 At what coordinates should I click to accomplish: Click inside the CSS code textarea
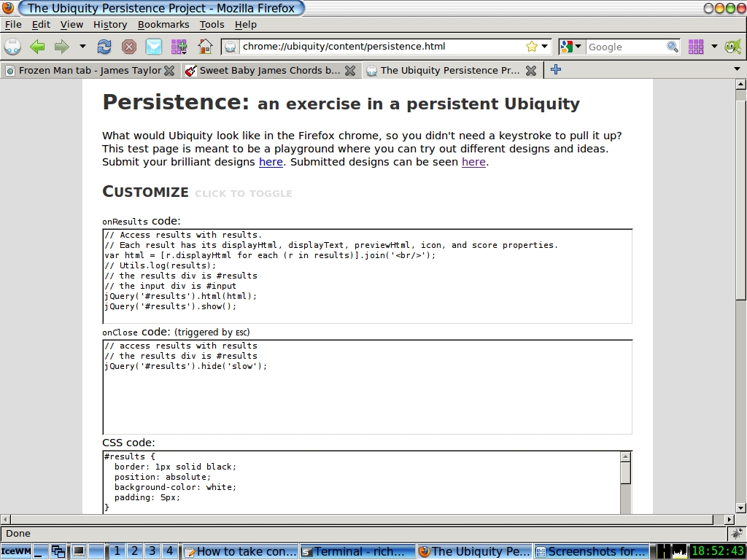(x=362, y=482)
